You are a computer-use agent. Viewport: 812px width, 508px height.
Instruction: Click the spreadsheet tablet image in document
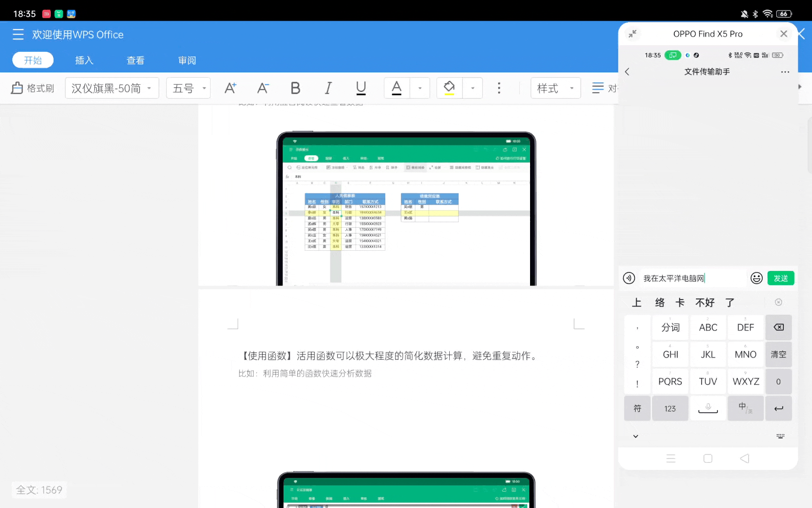coord(406,209)
